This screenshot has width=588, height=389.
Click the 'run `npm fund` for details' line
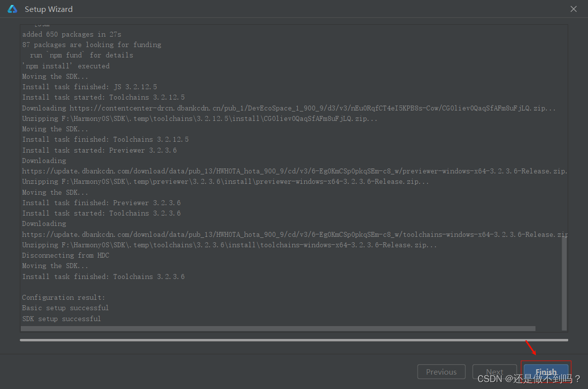click(x=81, y=55)
